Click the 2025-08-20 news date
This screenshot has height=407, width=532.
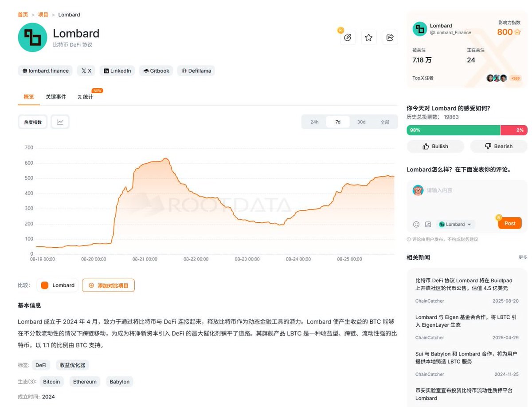[x=505, y=301]
